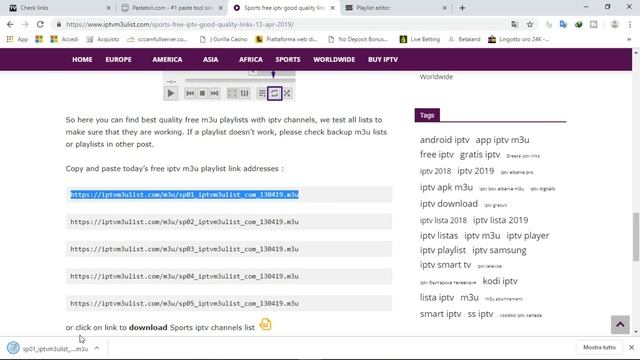Image resolution: width=640 pixels, height=360 pixels.
Task: Open the HOME menu item
Action: 82,60
